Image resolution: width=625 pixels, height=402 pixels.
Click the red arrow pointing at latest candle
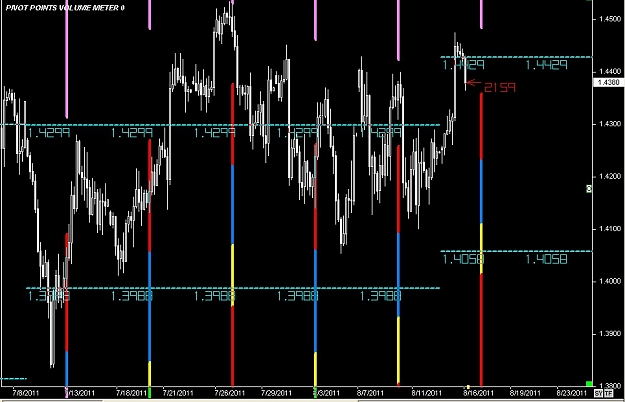474,83
